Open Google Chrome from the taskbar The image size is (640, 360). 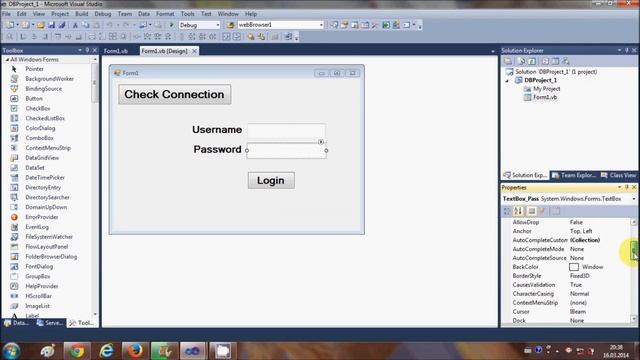pos(76,351)
